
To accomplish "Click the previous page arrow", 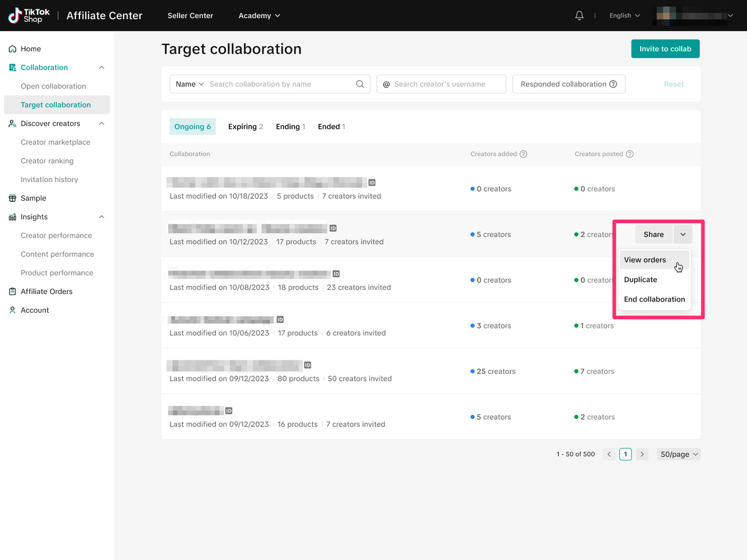I will tap(609, 454).
